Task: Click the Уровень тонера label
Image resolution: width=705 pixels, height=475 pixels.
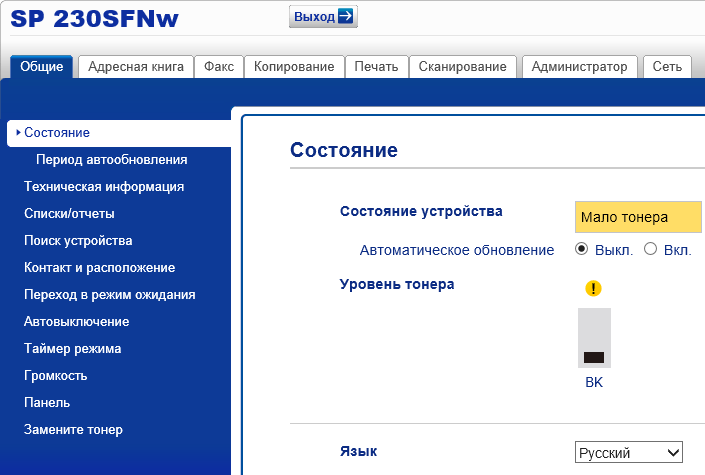Action: [397, 284]
